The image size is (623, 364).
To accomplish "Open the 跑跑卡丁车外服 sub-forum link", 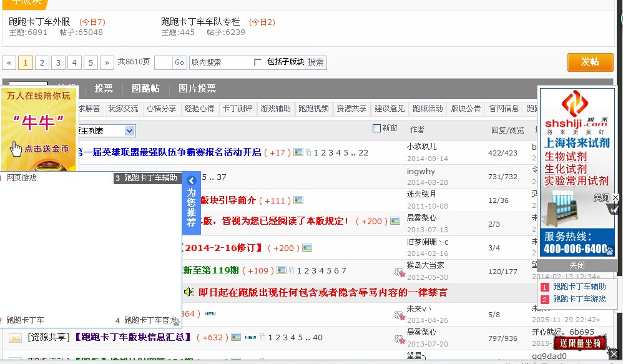I will tap(39, 21).
